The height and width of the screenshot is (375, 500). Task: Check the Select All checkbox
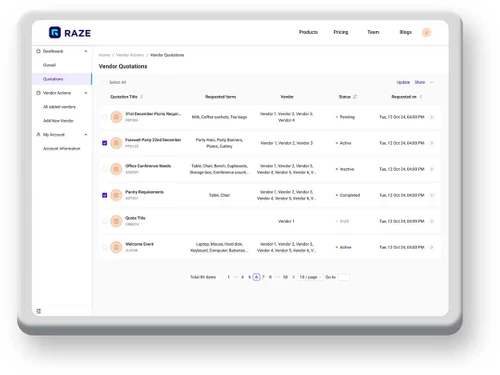tap(105, 82)
